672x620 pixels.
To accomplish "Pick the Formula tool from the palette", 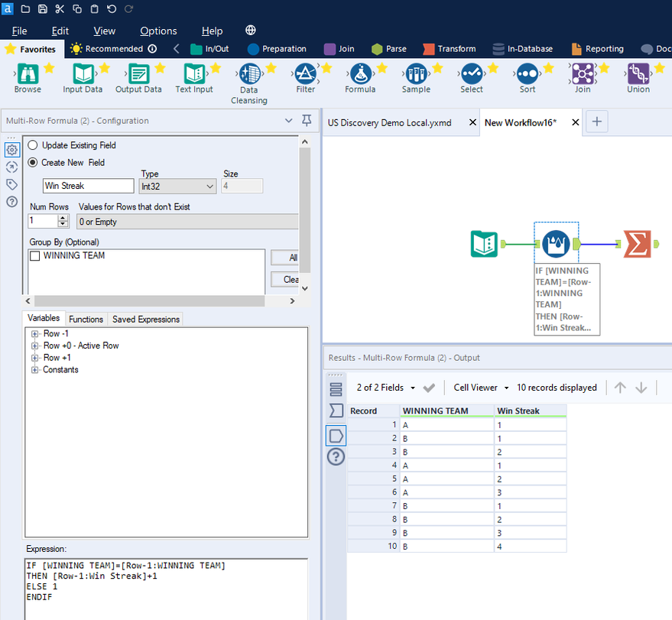I will coord(360,74).
